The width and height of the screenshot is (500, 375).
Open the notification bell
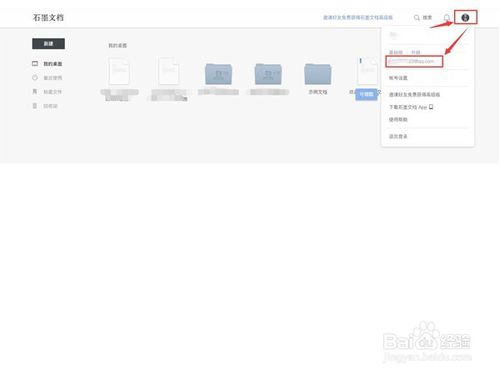pos(447,17)
